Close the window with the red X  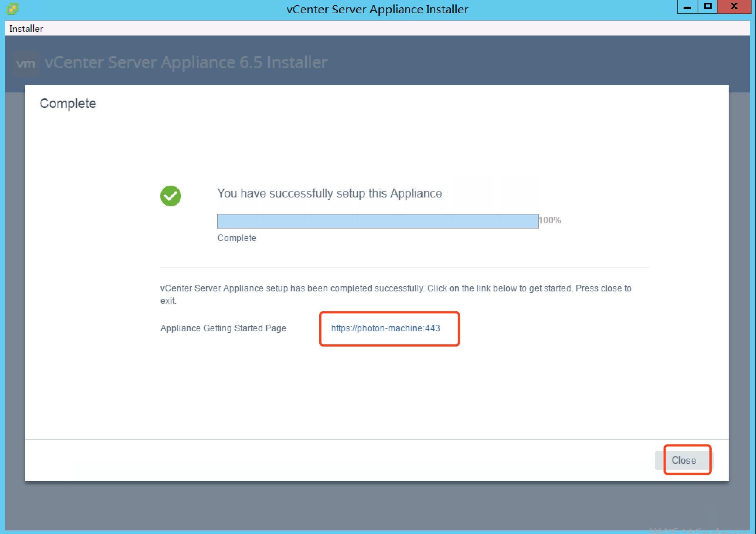(x=734, y=7)
